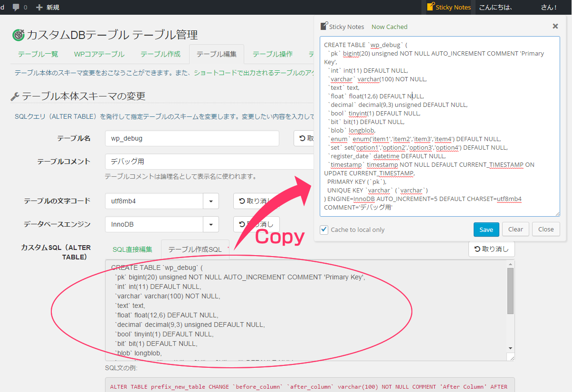Click the Custom DB Tables plugin logo
Viewport: 572px width, 392px height.
[x=18, y=35]
